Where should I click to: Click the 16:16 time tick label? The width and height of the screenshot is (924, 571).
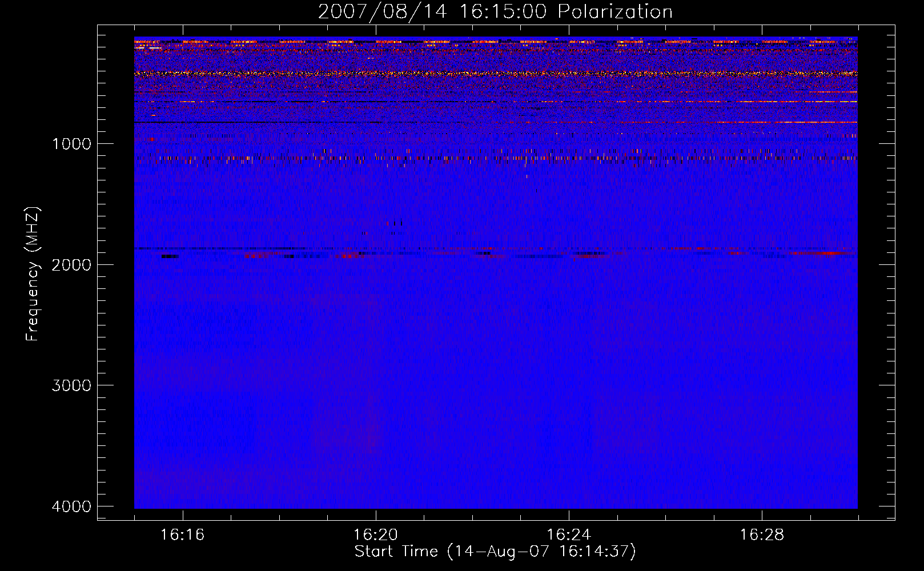[x=182, y=535]
